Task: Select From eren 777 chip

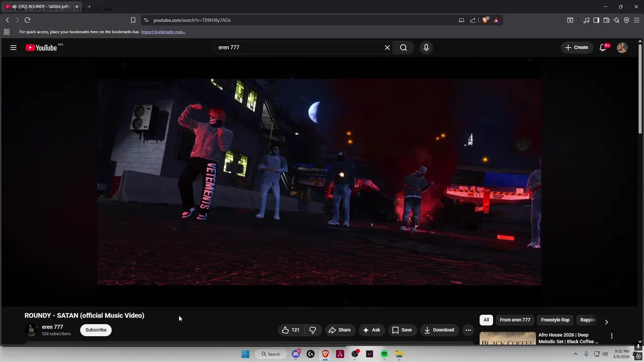Action: (515, 320)
